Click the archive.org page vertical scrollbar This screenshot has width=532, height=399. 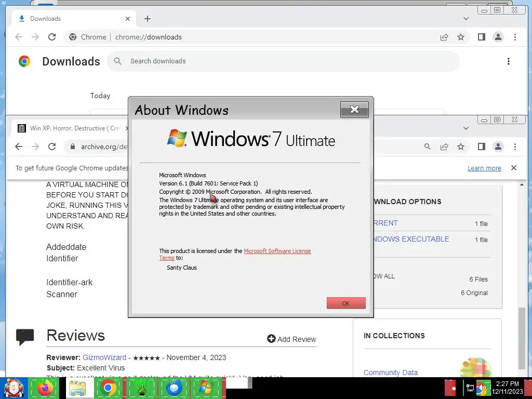coord(522,338)
